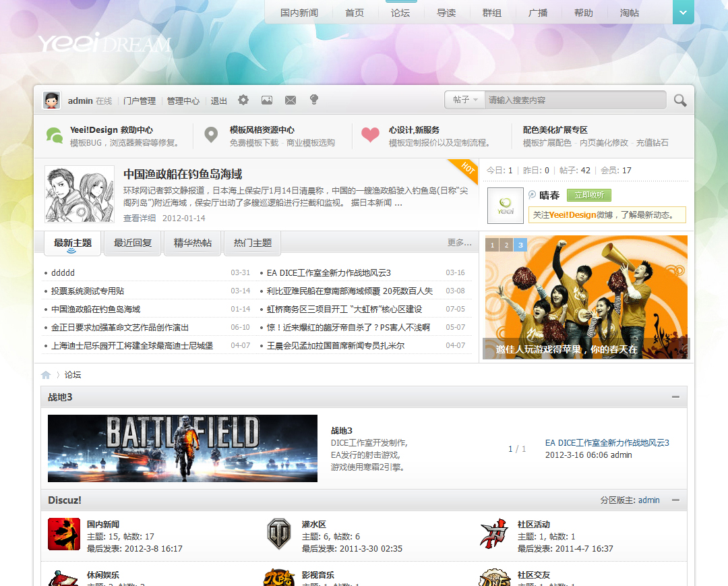Open 导读 in top navigation
The image size is (728, 586).
446,13
